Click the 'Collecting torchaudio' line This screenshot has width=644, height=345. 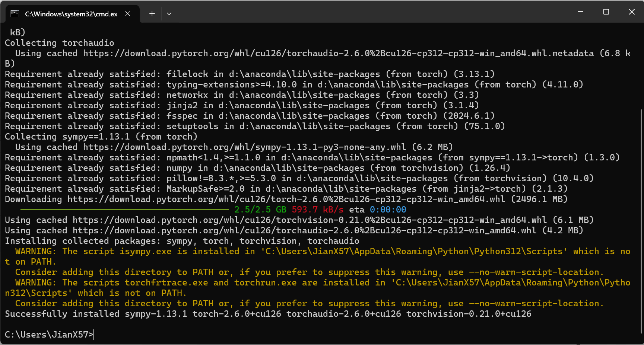pyautogui.click(x=60, y=43)
